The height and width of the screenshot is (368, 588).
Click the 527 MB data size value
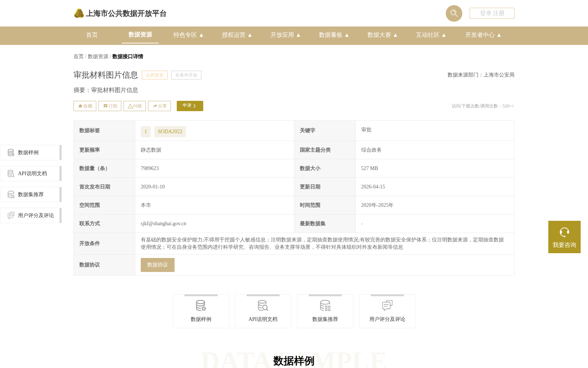point(369,169)
